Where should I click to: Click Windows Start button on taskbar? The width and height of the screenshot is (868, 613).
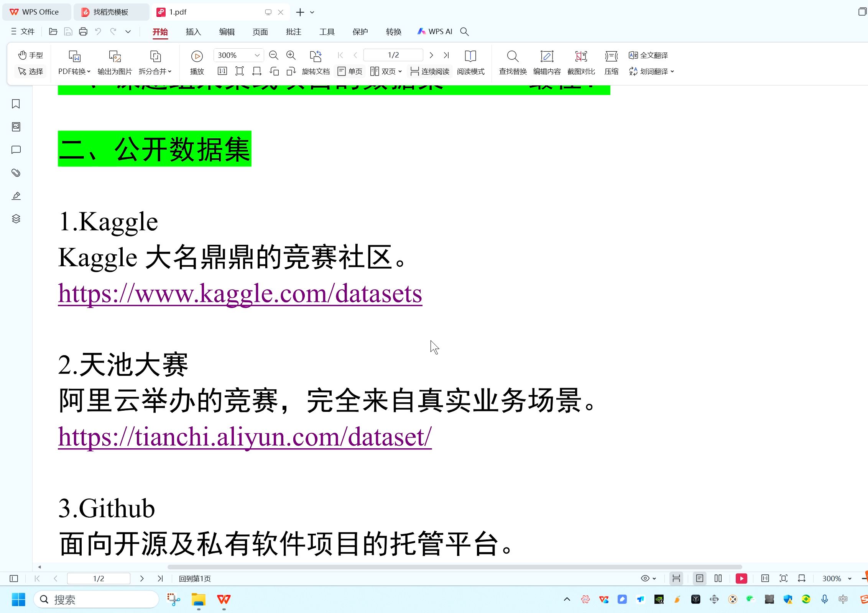tap(18, 600)
